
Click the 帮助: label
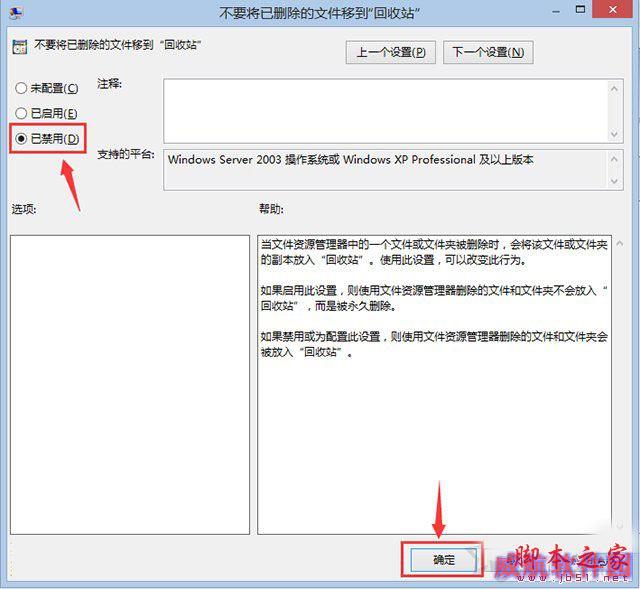coord(271,209)
